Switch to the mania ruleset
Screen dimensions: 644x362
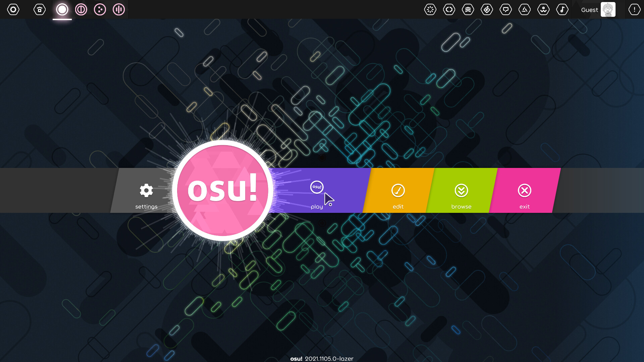tap(119, 9)
